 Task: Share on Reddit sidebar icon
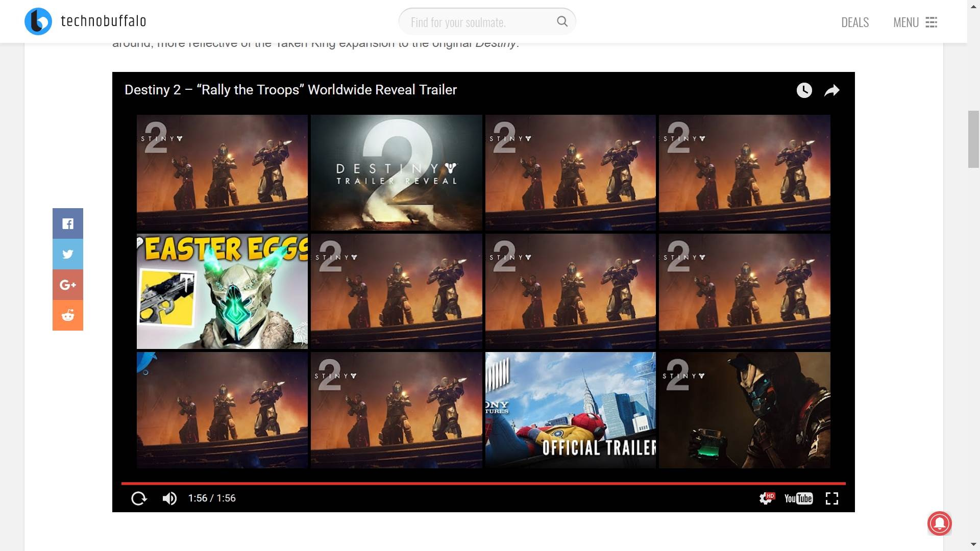(68, 315)
